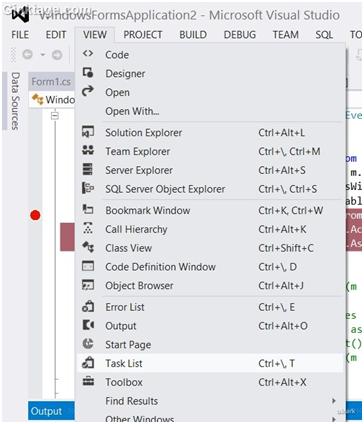This screenshot has height=424, width=364.
Task: Click the Open arrow icon in View menu
Action: (x=88, y=91)
